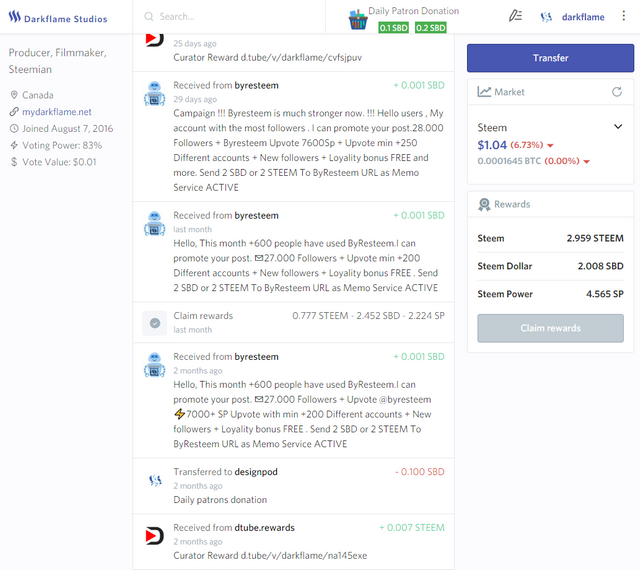The height and width of the screenshot is (570, 640).
Task: Click the location pin icon beside Canada
Action: point(14,95)
